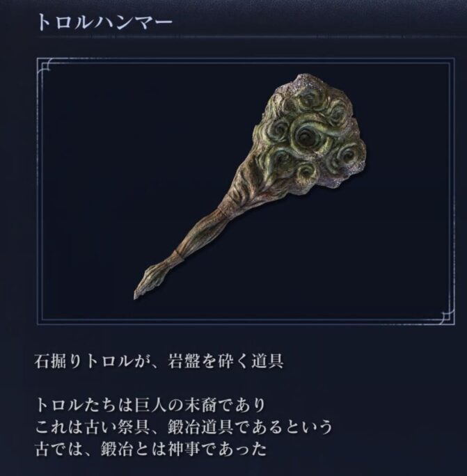The height and width of the screenshot is (476, 467).
Task: Click the twisted neck below the hammer head
Action: coord(244,188)
